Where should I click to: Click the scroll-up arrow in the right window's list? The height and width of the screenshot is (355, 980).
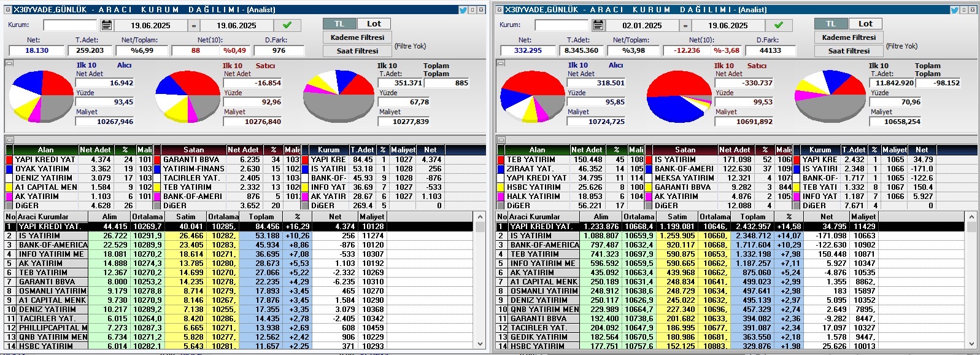[x=971, y=217]
